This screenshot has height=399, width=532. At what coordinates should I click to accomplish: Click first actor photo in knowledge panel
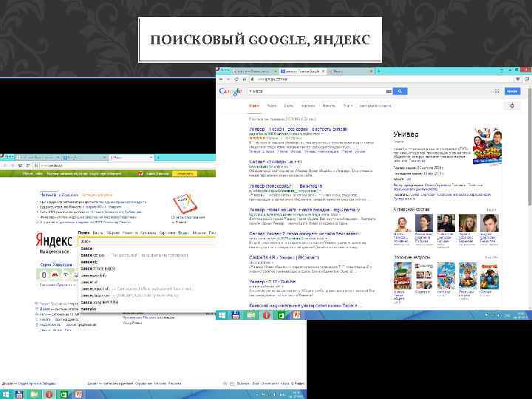[403, 223]
